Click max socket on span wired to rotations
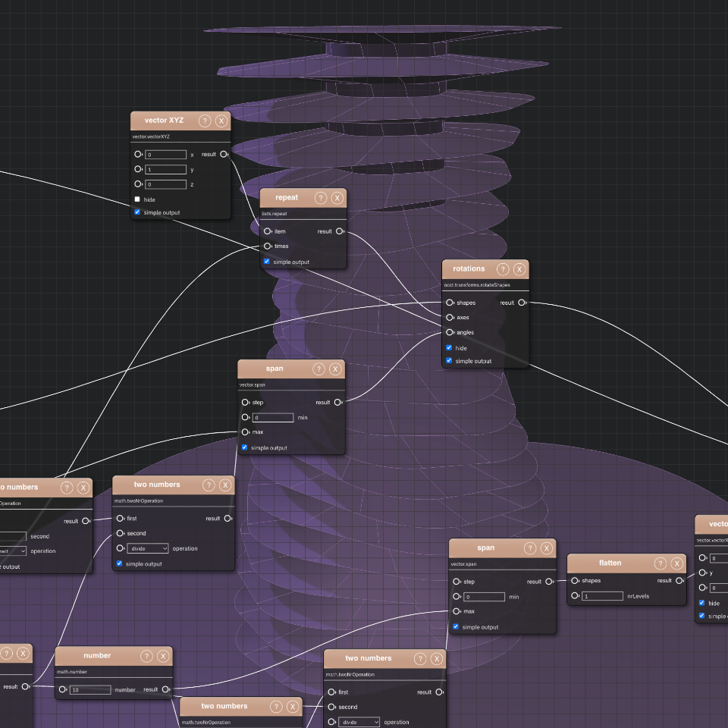The image size is (728, 728). pos(245,432)
